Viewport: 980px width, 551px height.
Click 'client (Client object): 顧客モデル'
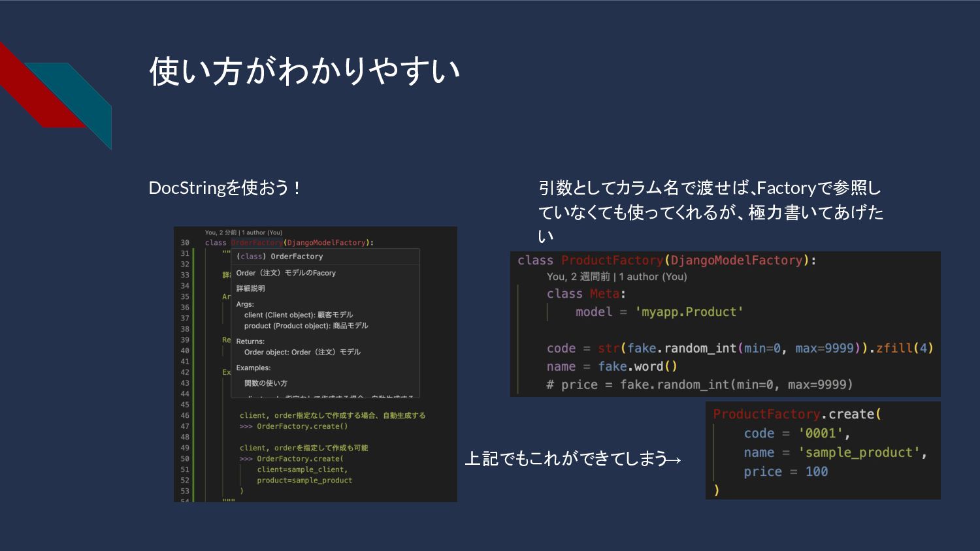(299, 315)
